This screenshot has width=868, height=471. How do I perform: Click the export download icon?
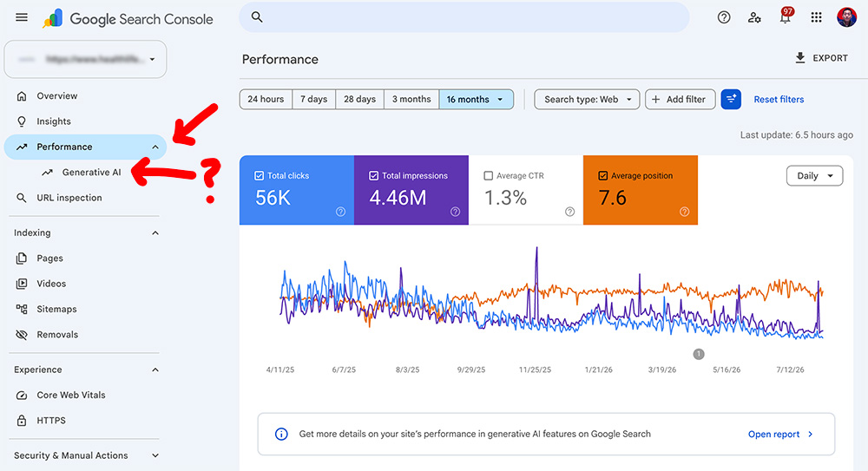pos(800,58)
